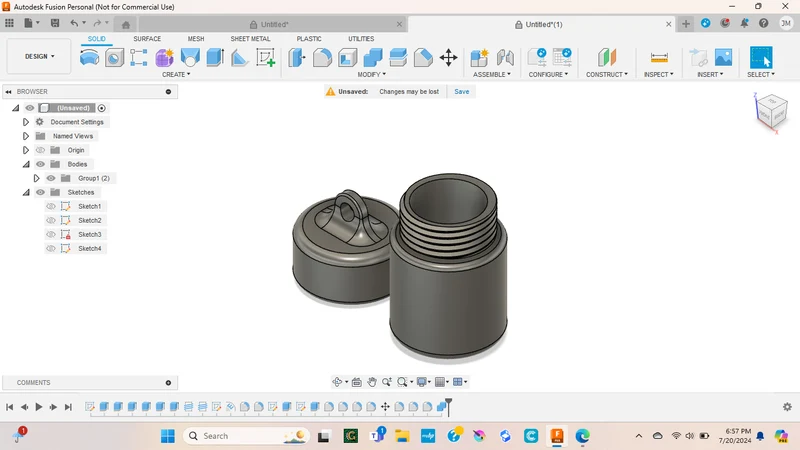
Task: Select the Fillet tool in Modify
Action: pos(322,58)
